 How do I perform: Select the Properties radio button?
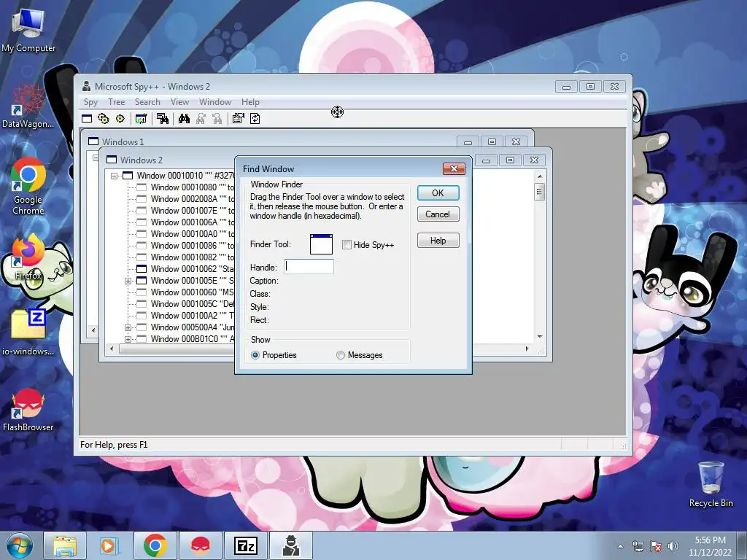(x=255, y=355)
